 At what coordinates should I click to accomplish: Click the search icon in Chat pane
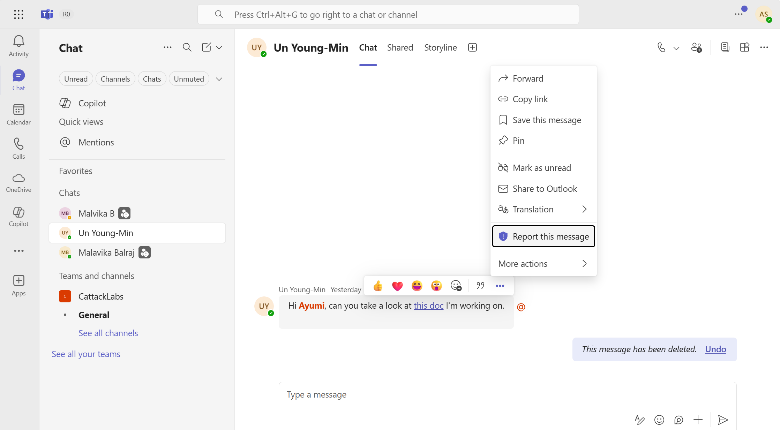pos(187,47)
